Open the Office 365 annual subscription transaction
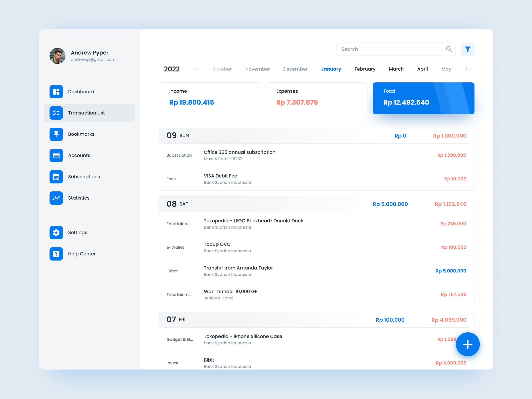Image resolution: width=532 pixels, height=399 pixels. pos(239,152)
